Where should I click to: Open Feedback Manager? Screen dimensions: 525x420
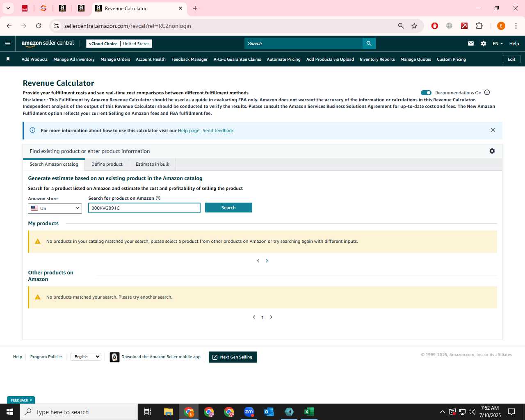pyautogui.click(x=189, y=59)
